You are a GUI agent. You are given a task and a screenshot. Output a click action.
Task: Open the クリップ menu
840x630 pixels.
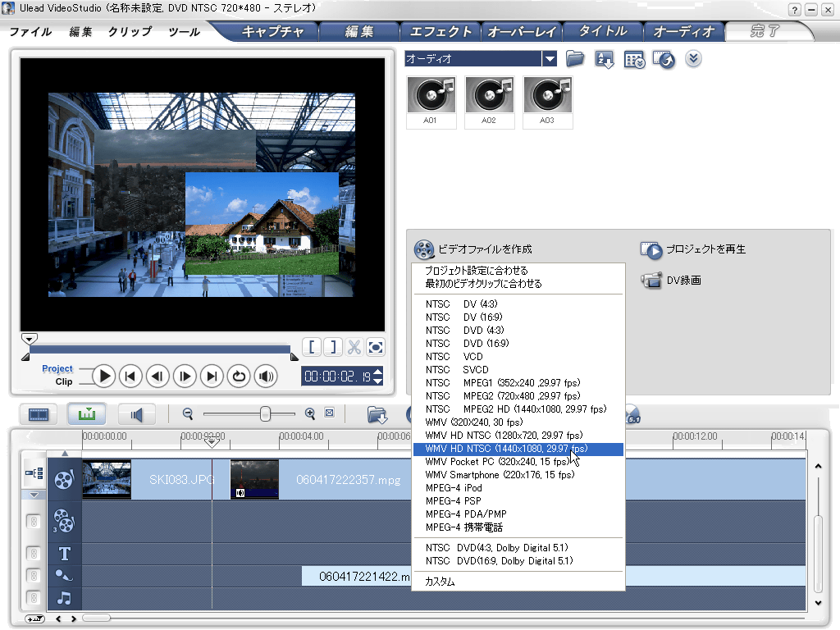130,32
